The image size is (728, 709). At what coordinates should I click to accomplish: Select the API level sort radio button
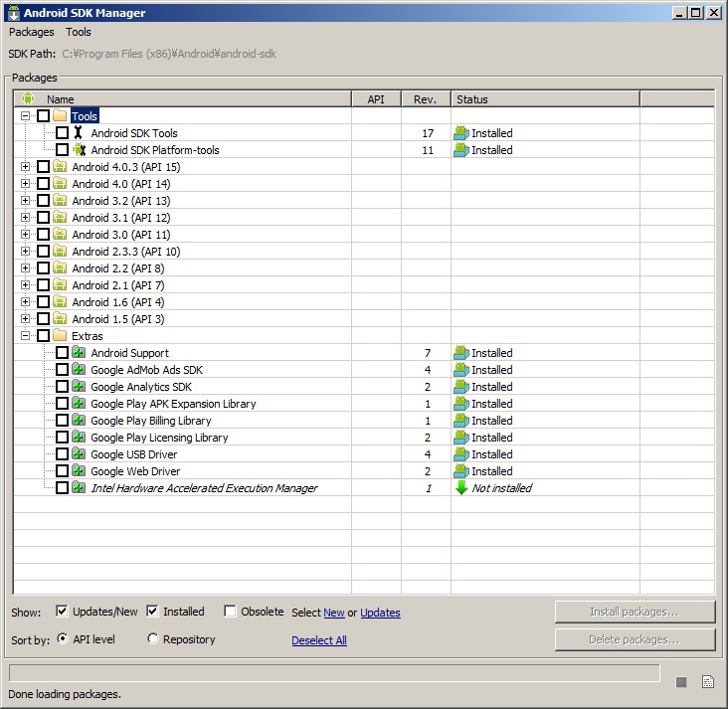click(x=63, y=638)
